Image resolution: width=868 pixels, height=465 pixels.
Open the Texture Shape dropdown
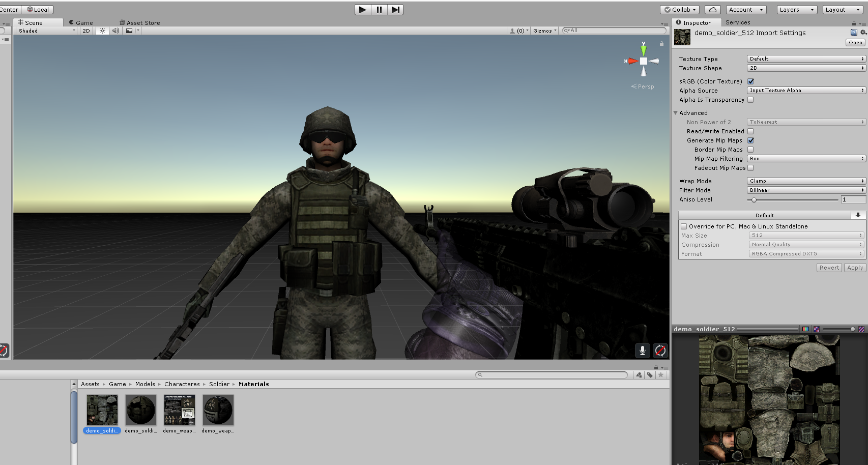[x=806, y=68]
